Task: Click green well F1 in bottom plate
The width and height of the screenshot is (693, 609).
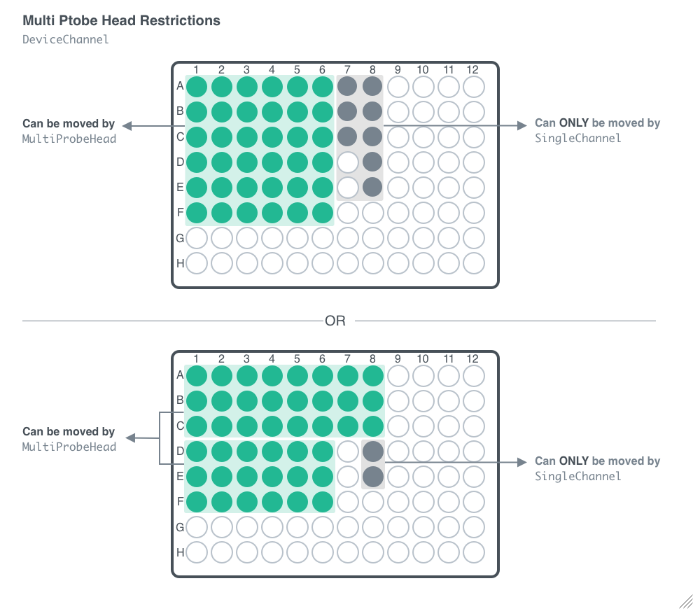Action: coord(197,502)
